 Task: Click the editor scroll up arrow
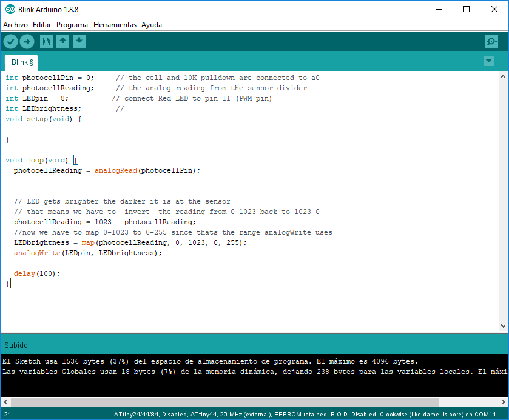tap(503, 77)
